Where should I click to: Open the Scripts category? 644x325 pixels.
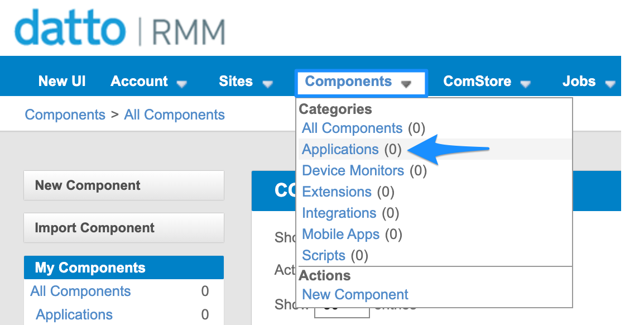(x=324, y=255)
